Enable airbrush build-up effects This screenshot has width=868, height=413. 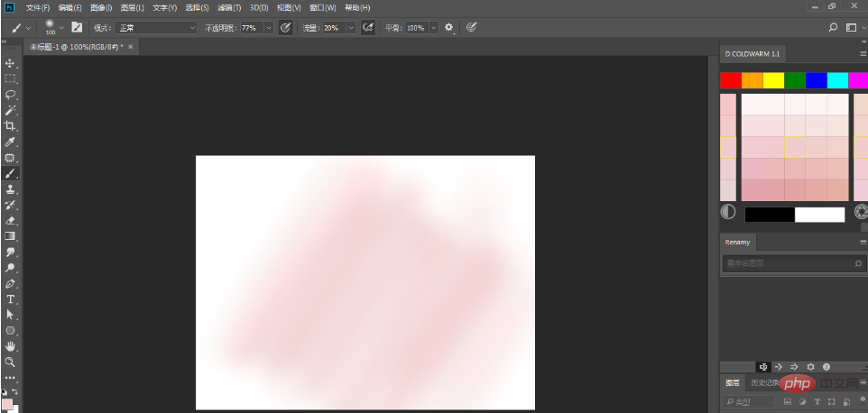click(x=368, y=27)
